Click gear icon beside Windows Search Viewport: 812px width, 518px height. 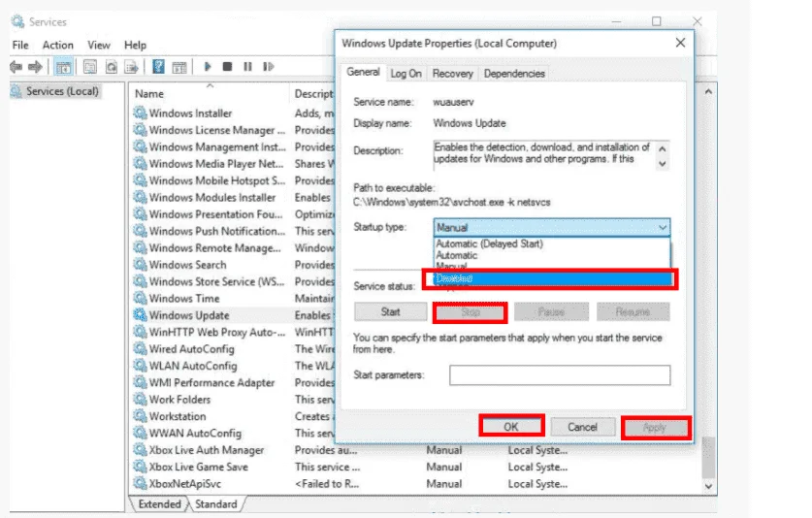[x=140, y=264]
